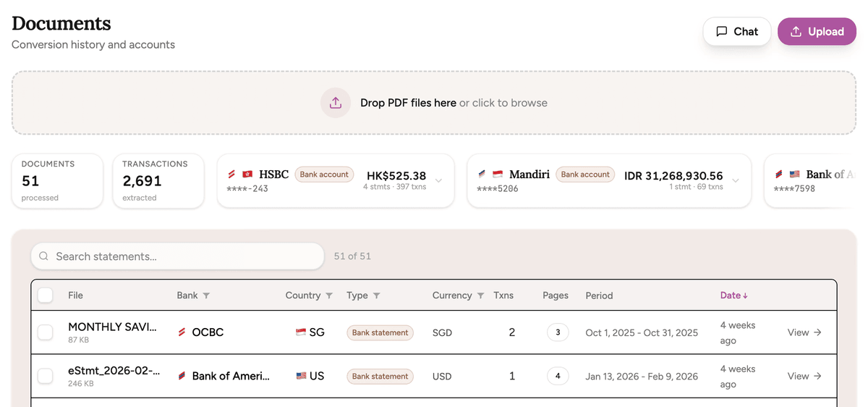Screen dimensions: 868x407
Task: Click the OCBC bank logo icon
Action: (x=182, y=332)
